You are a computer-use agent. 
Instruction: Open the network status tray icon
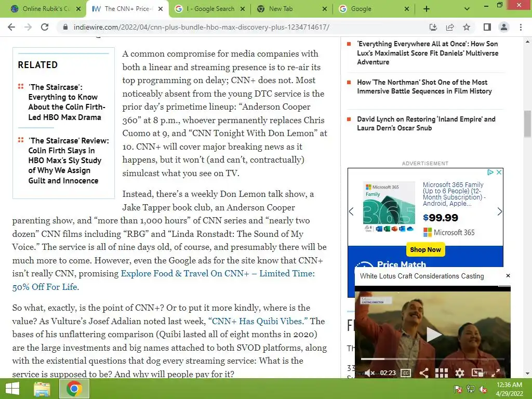tap(471, 389)
